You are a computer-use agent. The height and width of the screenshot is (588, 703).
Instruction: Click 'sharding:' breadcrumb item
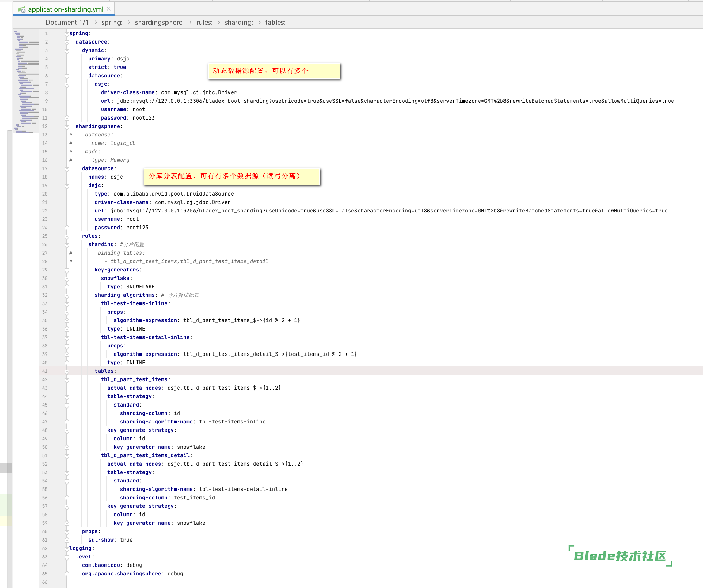point(239,23)
